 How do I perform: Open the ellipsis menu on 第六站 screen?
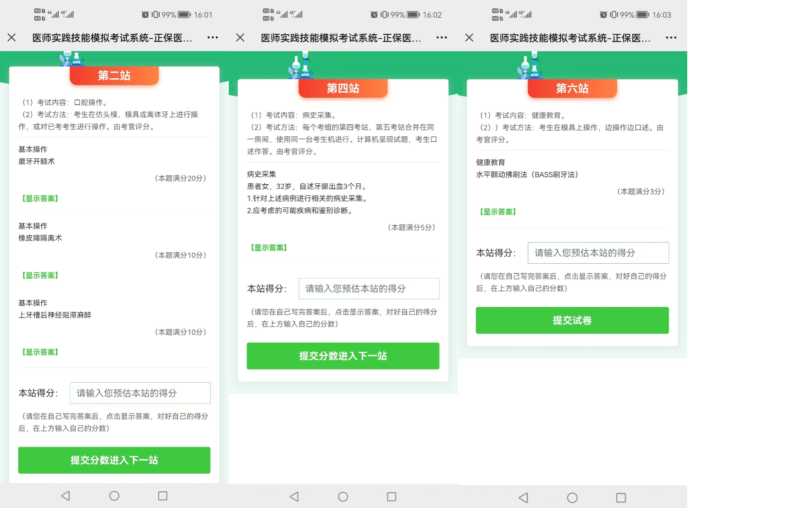(x=671, y=38)
